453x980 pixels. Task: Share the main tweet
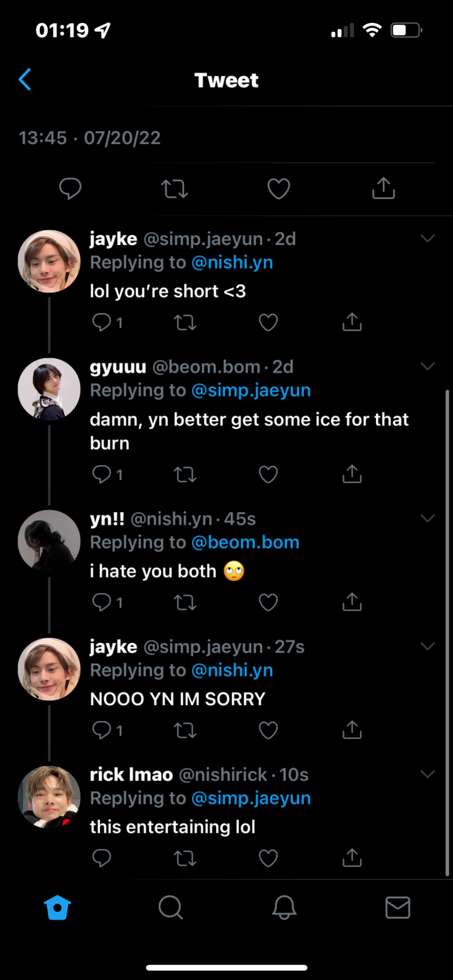pos(384,188)
